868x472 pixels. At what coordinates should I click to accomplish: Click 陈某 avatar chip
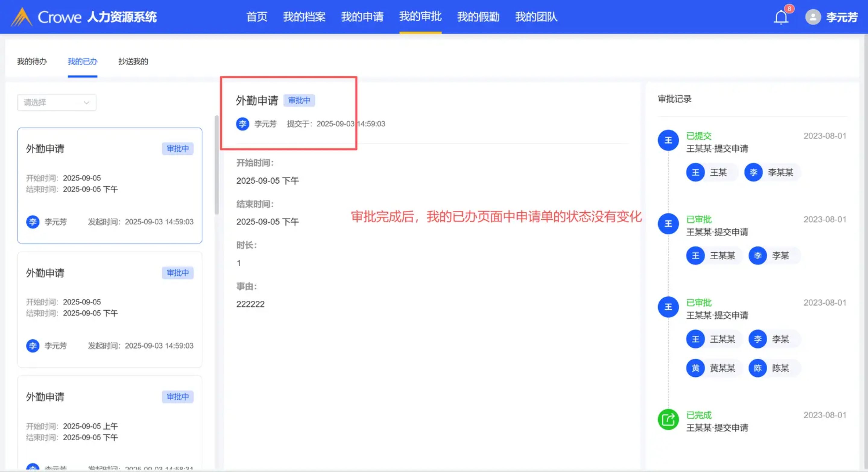pos(757,368)
